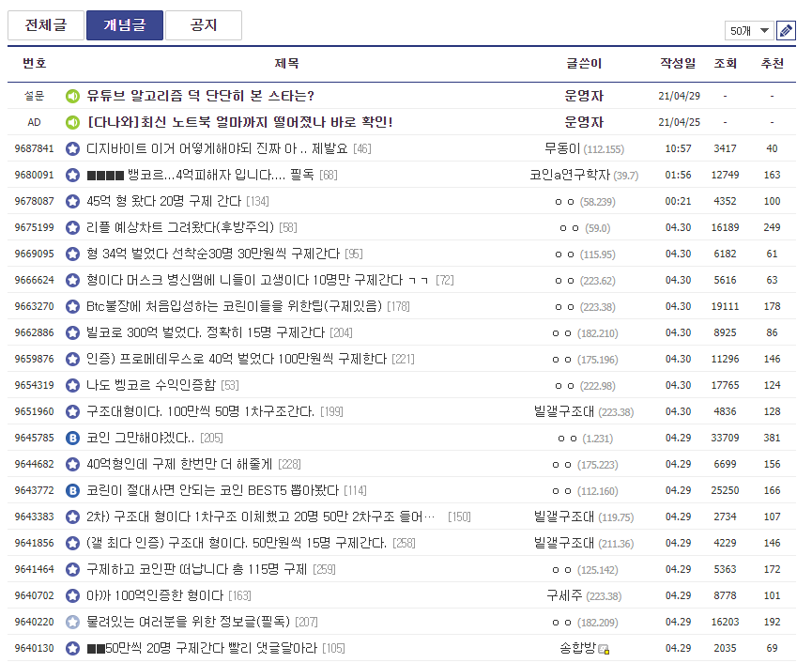Click star icon for post 9663270

tap(72, 307)
